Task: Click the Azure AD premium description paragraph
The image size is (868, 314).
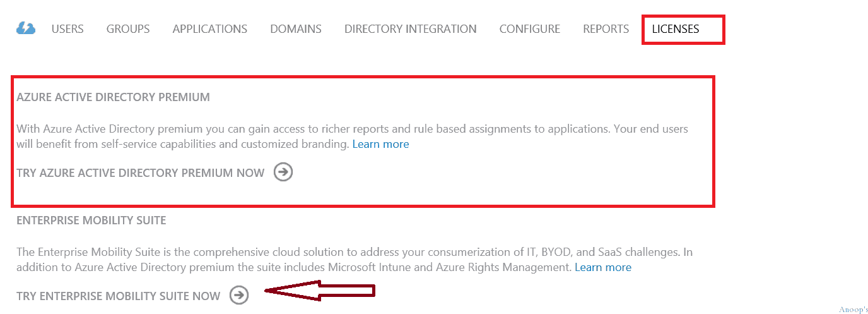Action: point(352,136)
